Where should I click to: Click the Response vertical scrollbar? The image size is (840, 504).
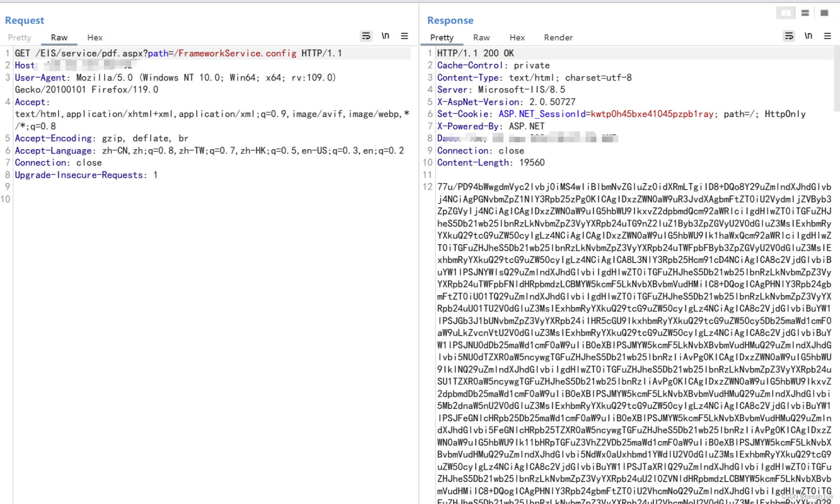[836, 78]
